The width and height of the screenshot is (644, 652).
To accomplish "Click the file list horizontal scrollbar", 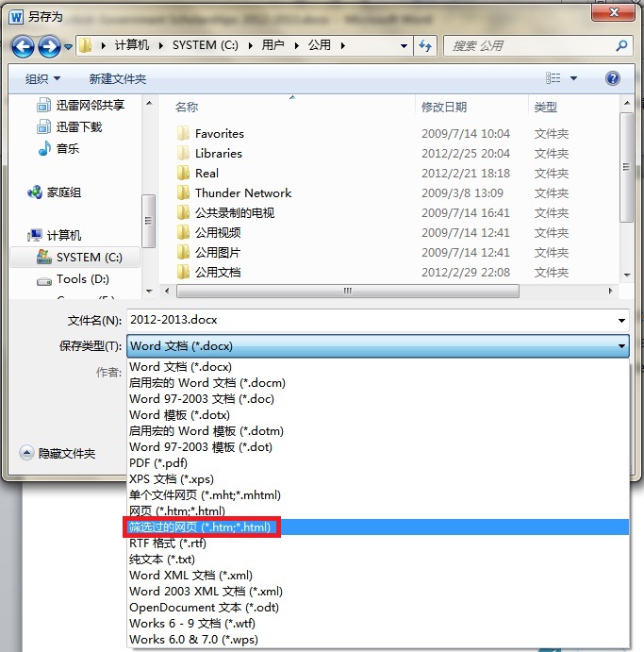I will pos(348,291).
